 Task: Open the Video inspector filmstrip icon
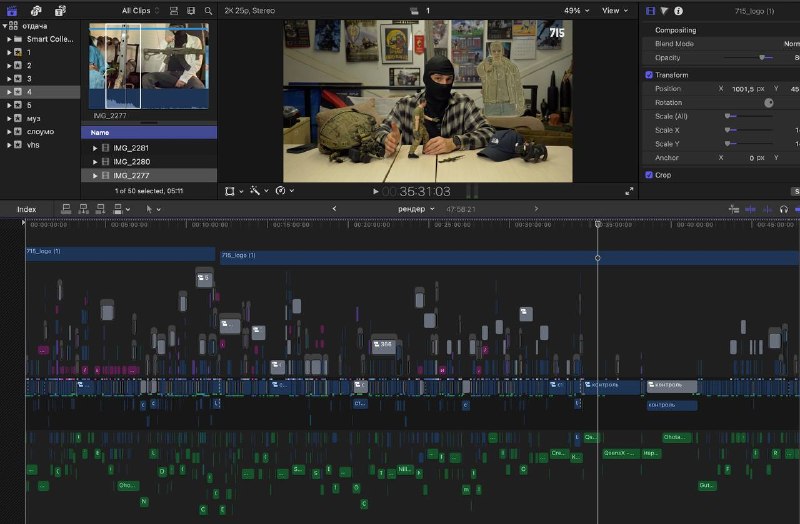651,11
